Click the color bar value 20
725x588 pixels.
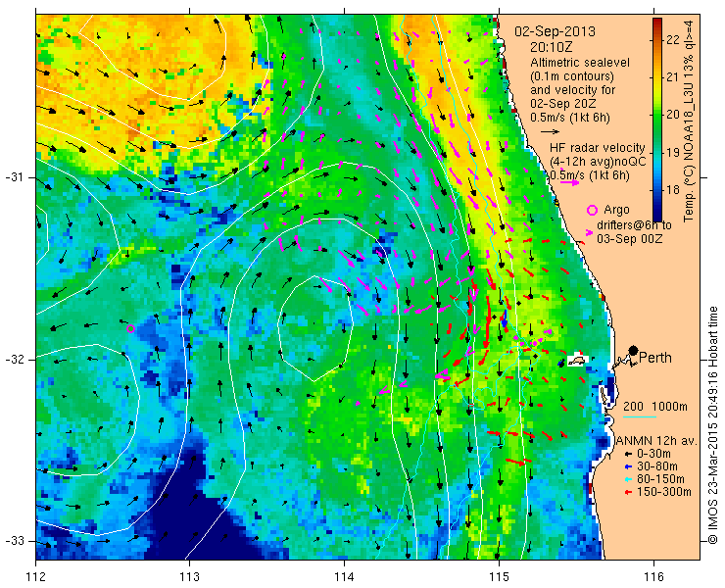(x=673, y=115)
